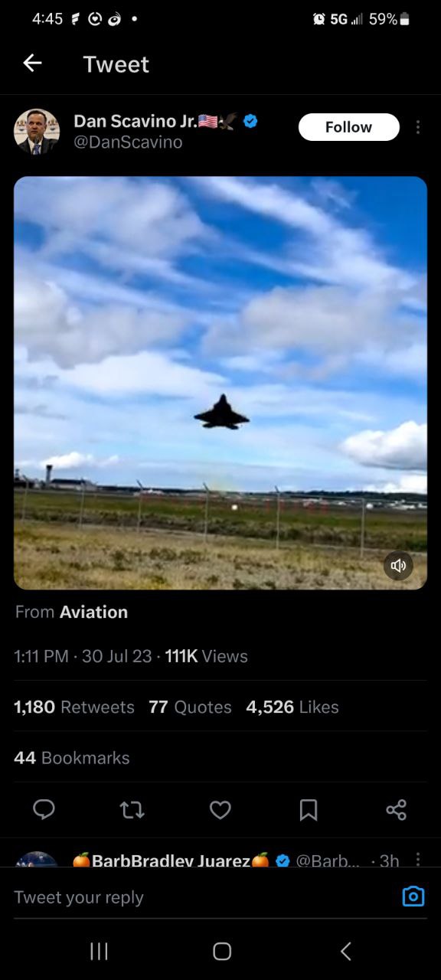Tap Android recent apps navigation button

(99, 951)
